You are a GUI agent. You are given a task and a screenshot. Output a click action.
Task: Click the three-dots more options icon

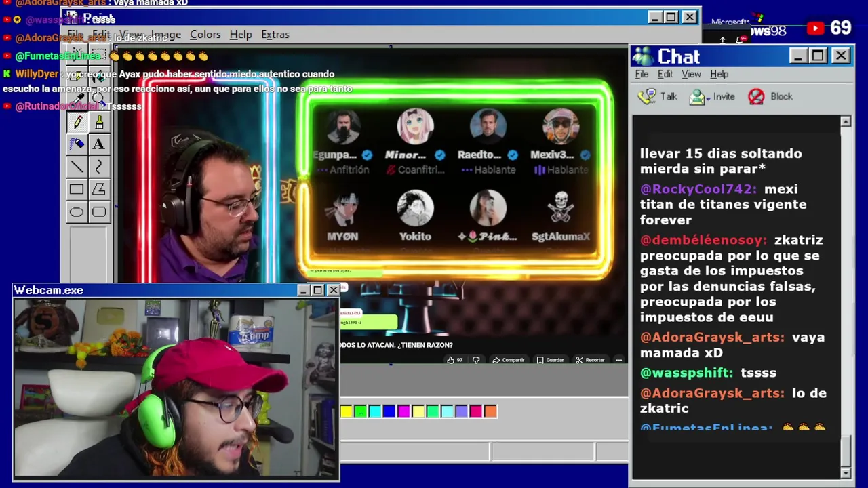619,360
